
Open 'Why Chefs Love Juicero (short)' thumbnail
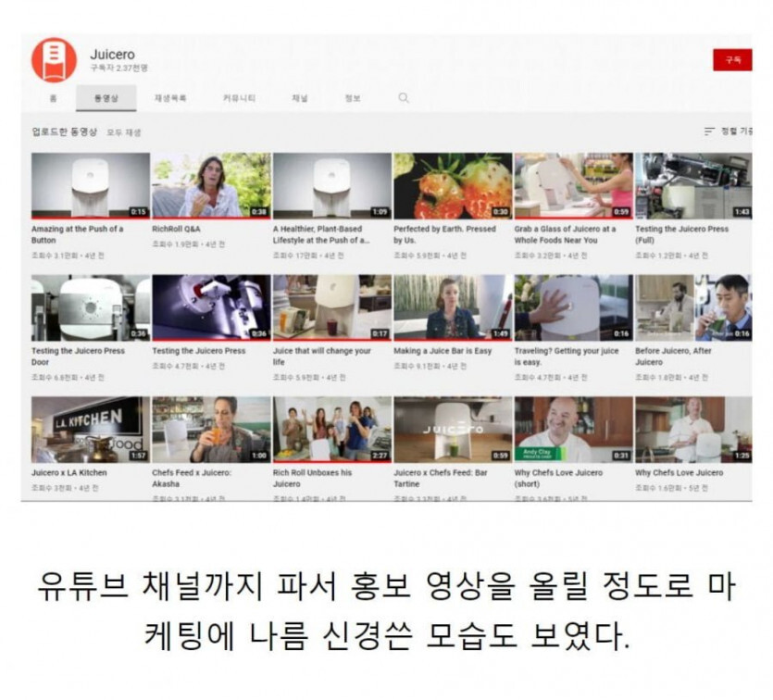pyautogui.click(x=574, y=430)
